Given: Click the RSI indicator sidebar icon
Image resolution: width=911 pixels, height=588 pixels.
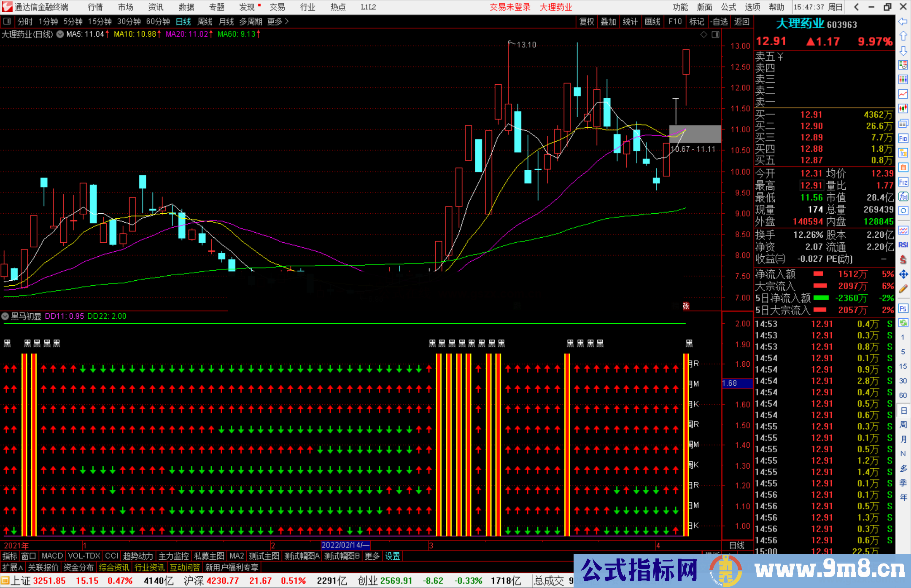Looking at the screenshot, I should pos(903,245).
